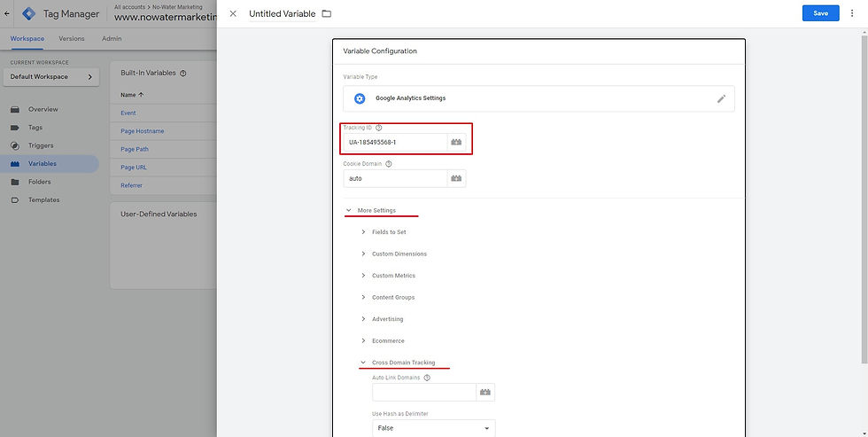Open the Tracking ID help tooltip

[x=379, y=128]
